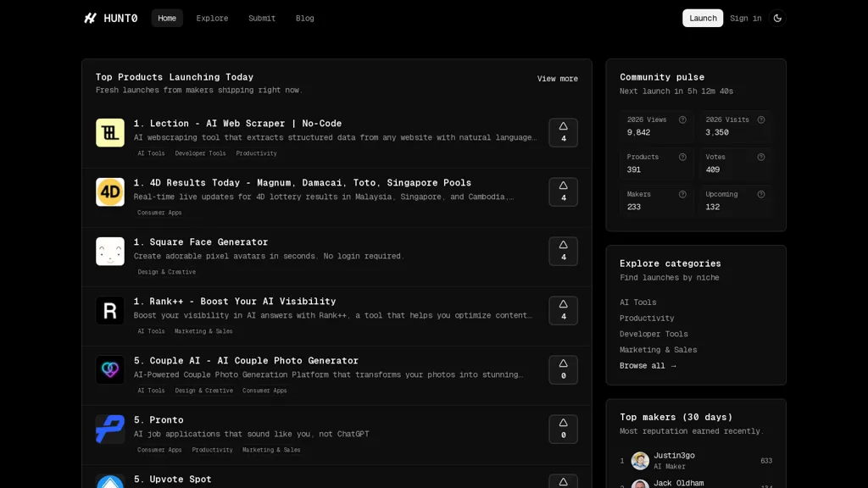The image size is (868, 488).
Task: Open the Upvote Spot logo
Action: click(110, 481)
